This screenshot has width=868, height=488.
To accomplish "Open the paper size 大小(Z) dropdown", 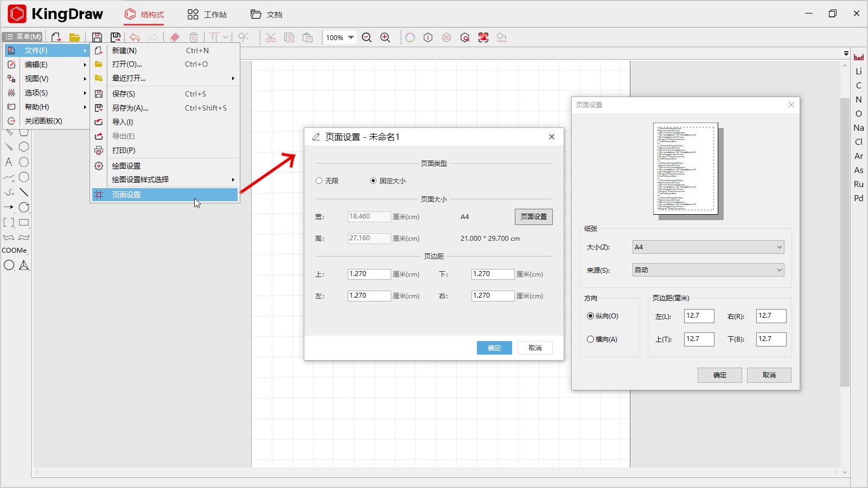I will pyautogui.click(x=708, y=247).
